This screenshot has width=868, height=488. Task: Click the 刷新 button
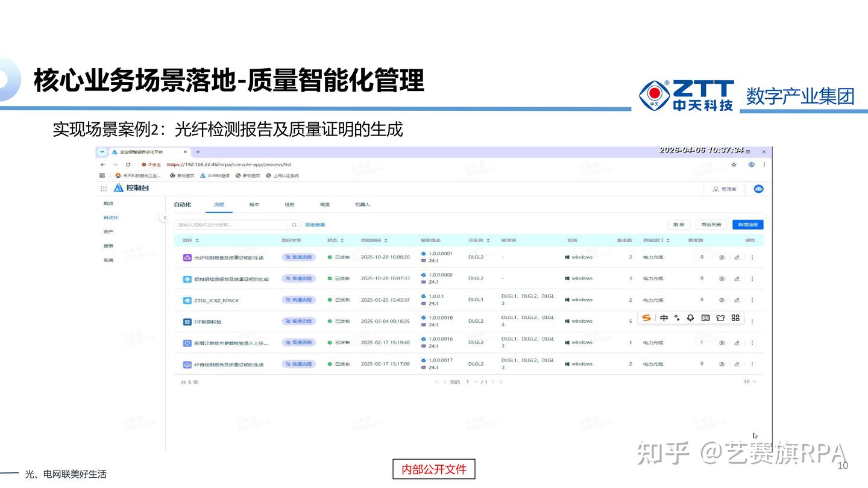pos(679,225)
